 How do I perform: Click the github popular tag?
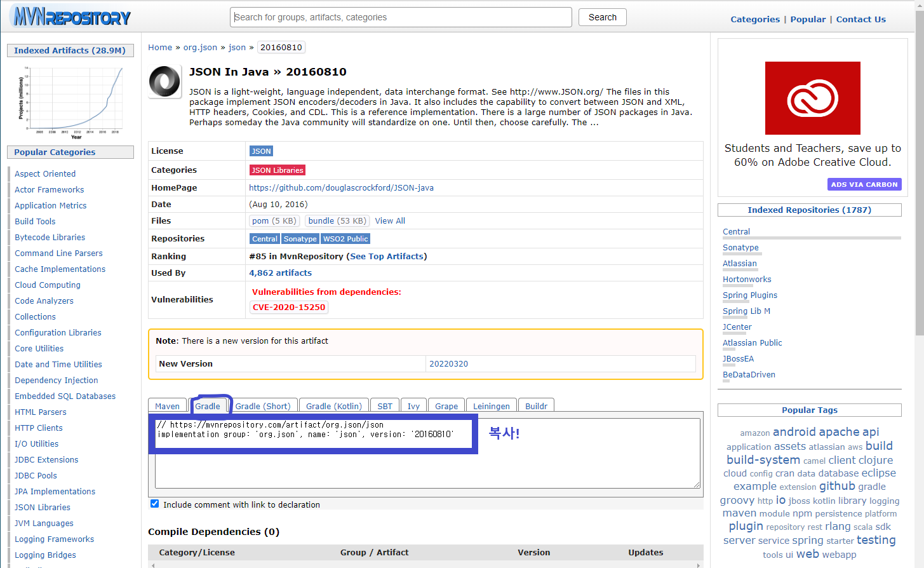pyautogui.click(x=837, y=486)
